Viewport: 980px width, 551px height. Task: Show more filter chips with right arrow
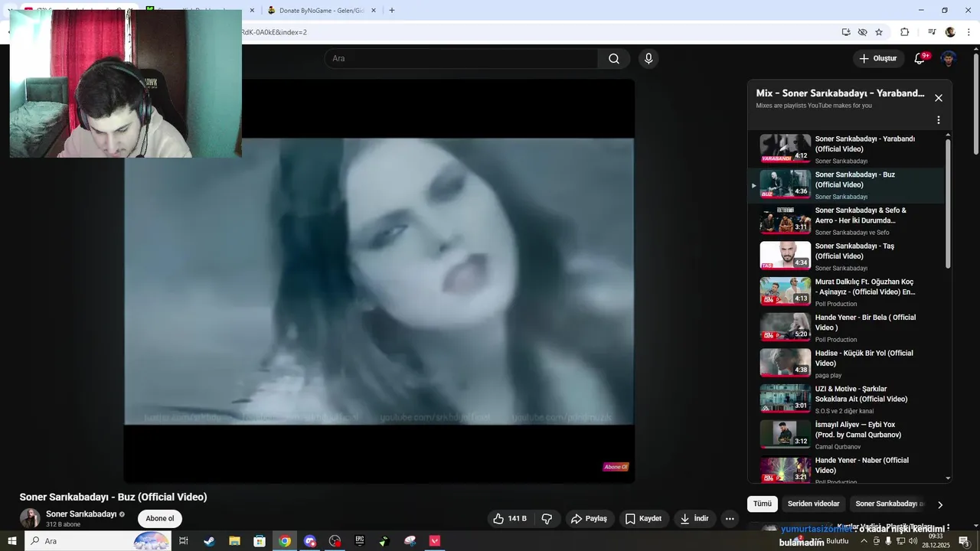[940, 504]
